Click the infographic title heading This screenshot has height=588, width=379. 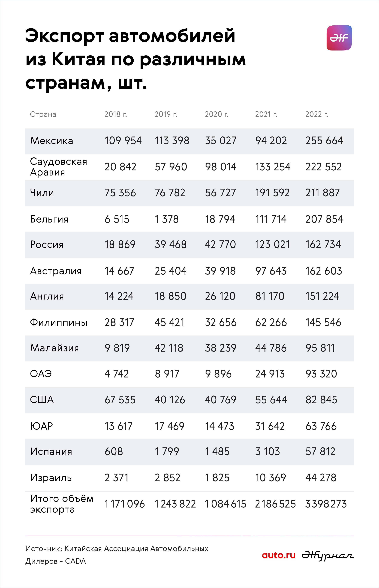136,59
